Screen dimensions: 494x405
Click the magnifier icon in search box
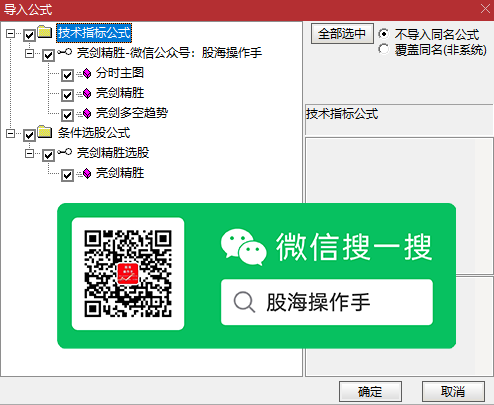(244, 302)
